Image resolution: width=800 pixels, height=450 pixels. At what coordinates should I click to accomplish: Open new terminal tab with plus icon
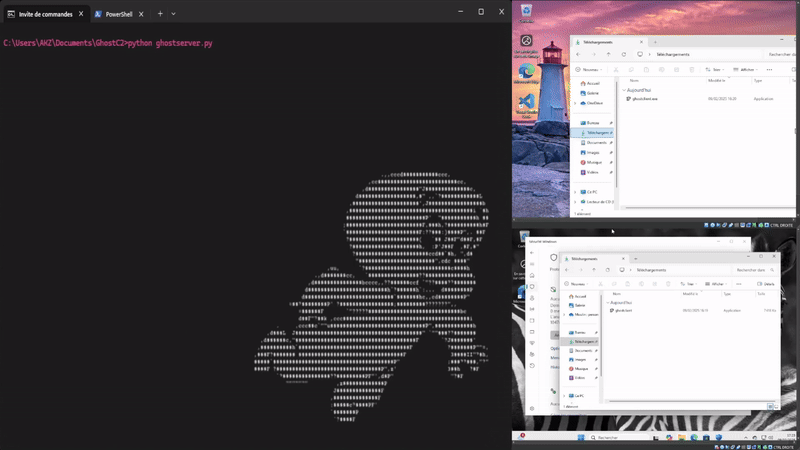click(x=160, y=14)
